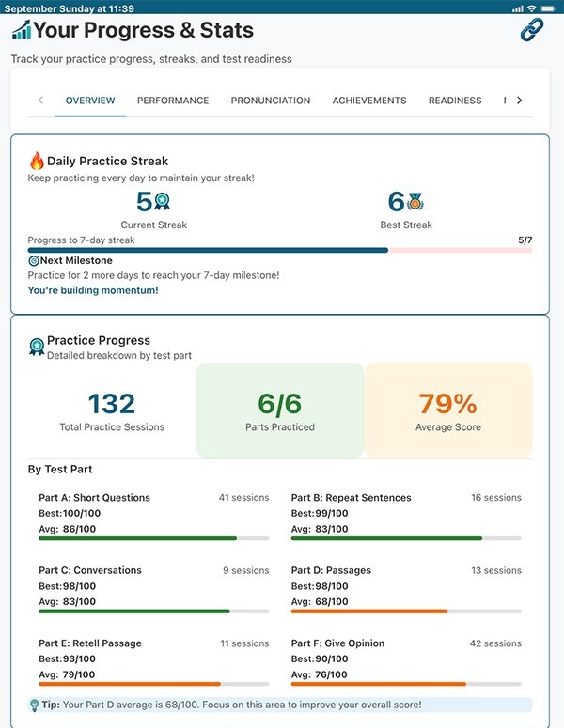Click the "5/7" streak progress label
This screenshot has width=564, height=728.
[x=525, y=240]
